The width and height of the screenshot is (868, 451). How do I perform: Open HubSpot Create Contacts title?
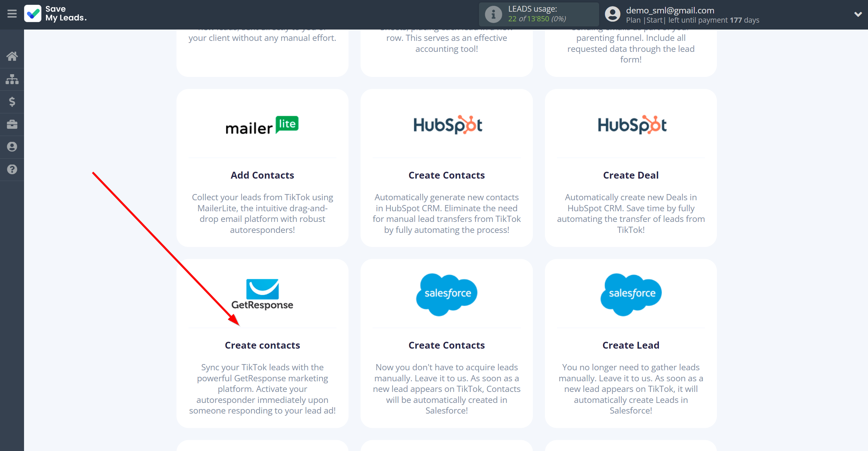(446, 175)
